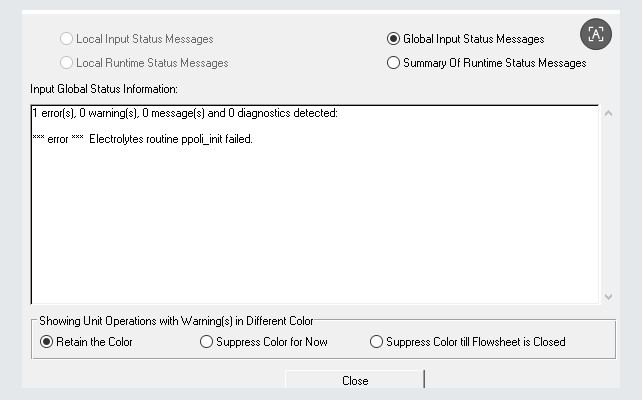Click empty area inside status message box
Image resolution: width=642 pixels, height=400 pixels.
coord(300,230)
